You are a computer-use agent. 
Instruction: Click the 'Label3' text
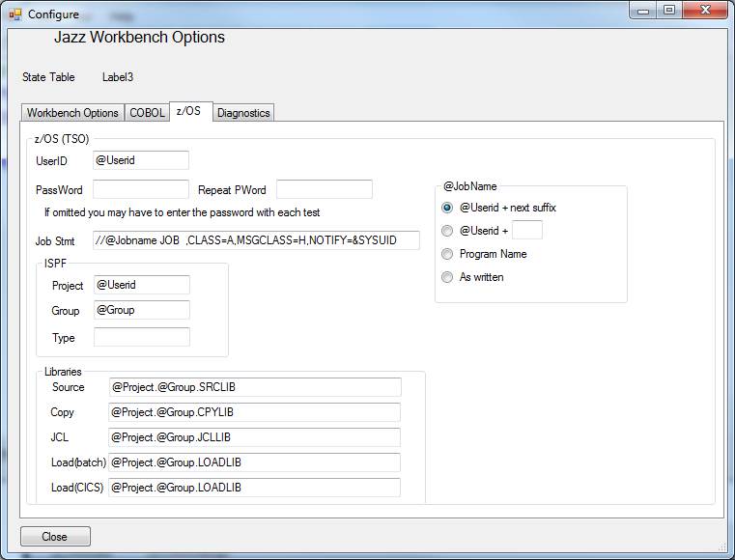[118, 77]
